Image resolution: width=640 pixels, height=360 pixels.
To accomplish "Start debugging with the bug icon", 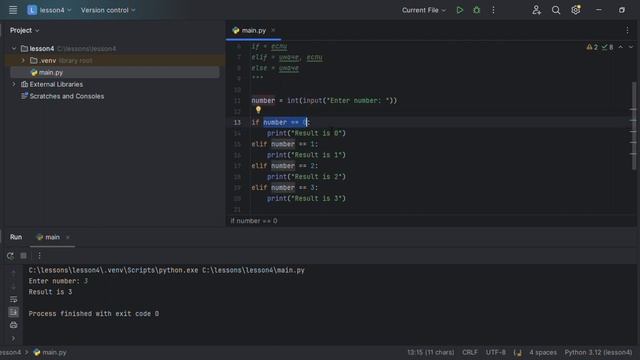I will 476,10.
